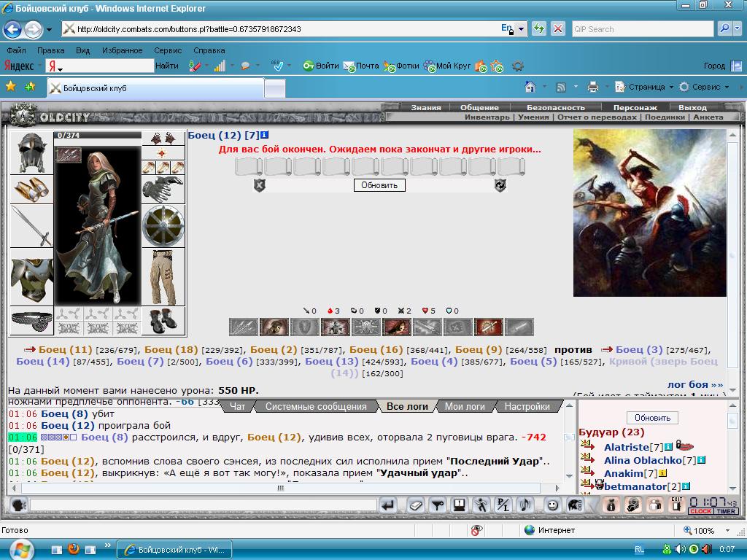The image size is (747, 560).
Task: Click the sword weapon slot
Action: pyautogui.click(x=31, y=226)
